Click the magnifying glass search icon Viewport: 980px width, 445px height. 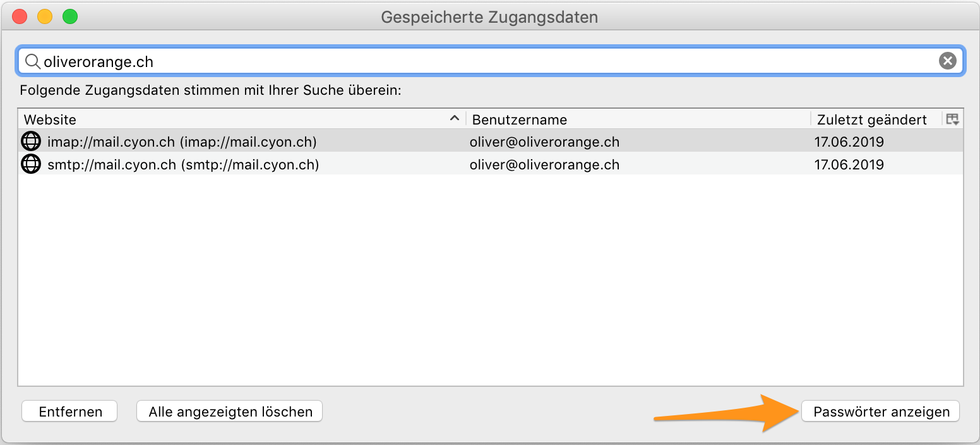(32, 61)
